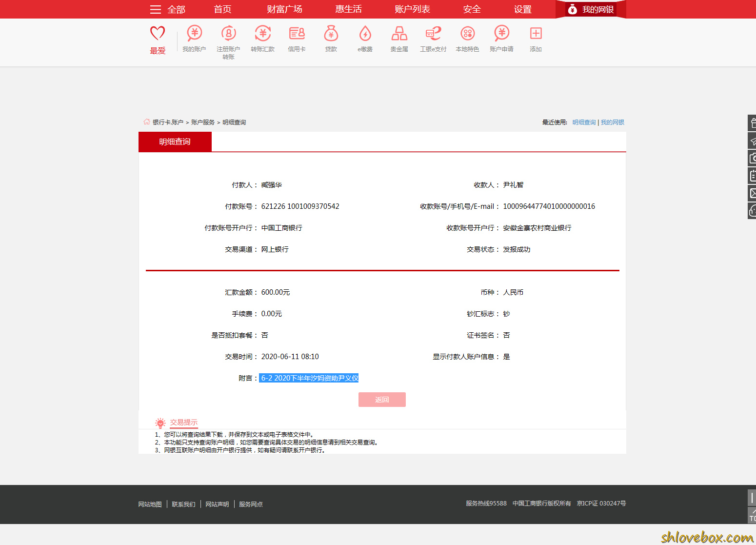Click the payee account number value
Viewport: 756px width, 545px height.
pyautogui.click(x=549, y=206)
